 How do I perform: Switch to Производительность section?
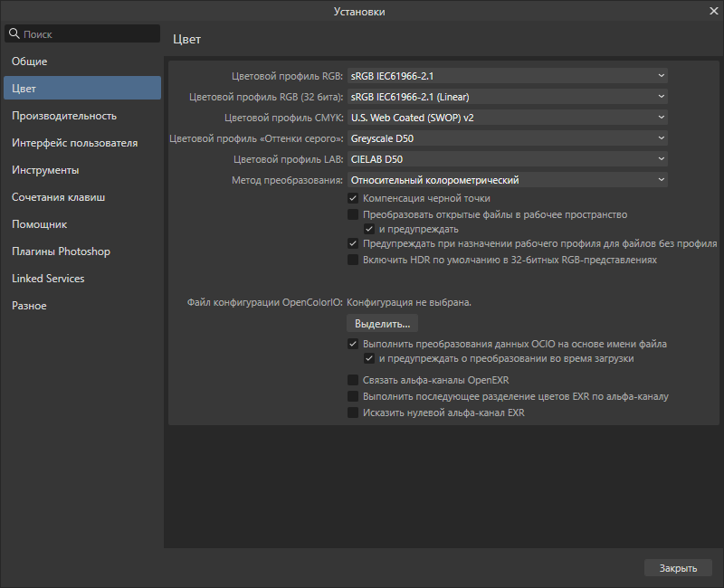click(64, 116)
